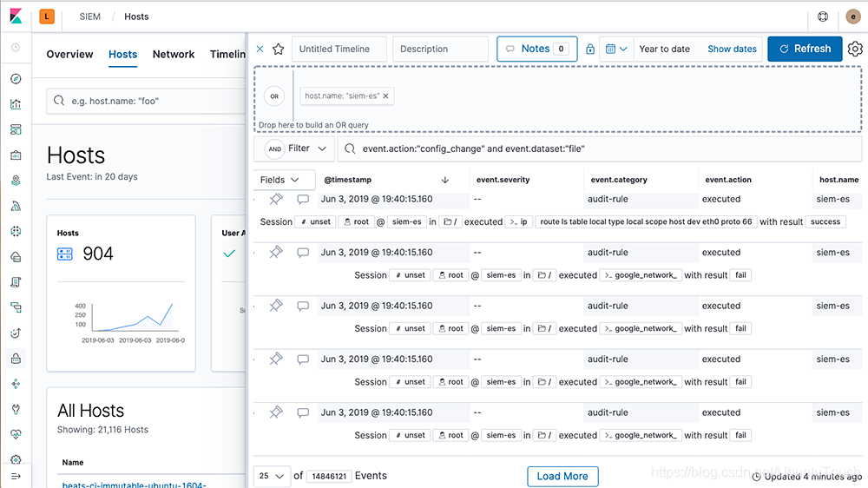Viewport: 868px width, 488px height.
Task: Click the Hosts breadcrumb
Action: pyautogui.click(x=136, y=16)
